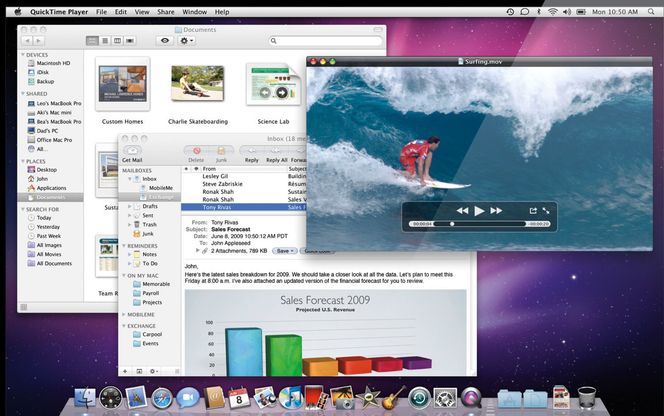
Task: Collapse the REMINDERS section in Mail sidebar
Action: pyautogui.click(x=124, y=246)
